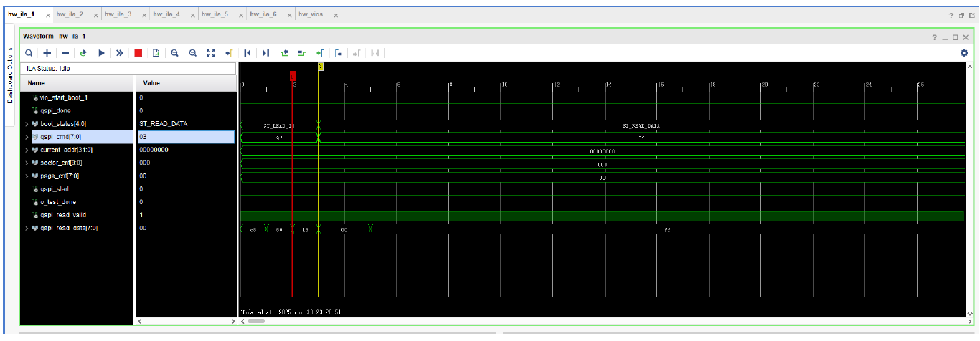Expand the boot_states[4:0] bus
Image resolution: width=980 pixels, height=341 pixels.
click(27, 124)
